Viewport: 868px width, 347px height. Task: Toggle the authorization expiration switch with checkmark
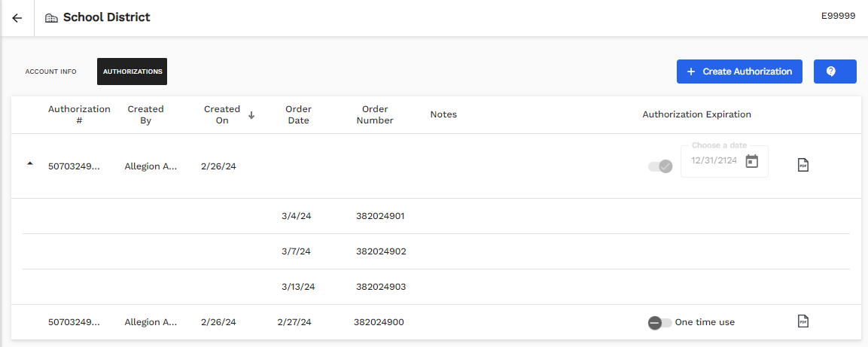(660, 166)
